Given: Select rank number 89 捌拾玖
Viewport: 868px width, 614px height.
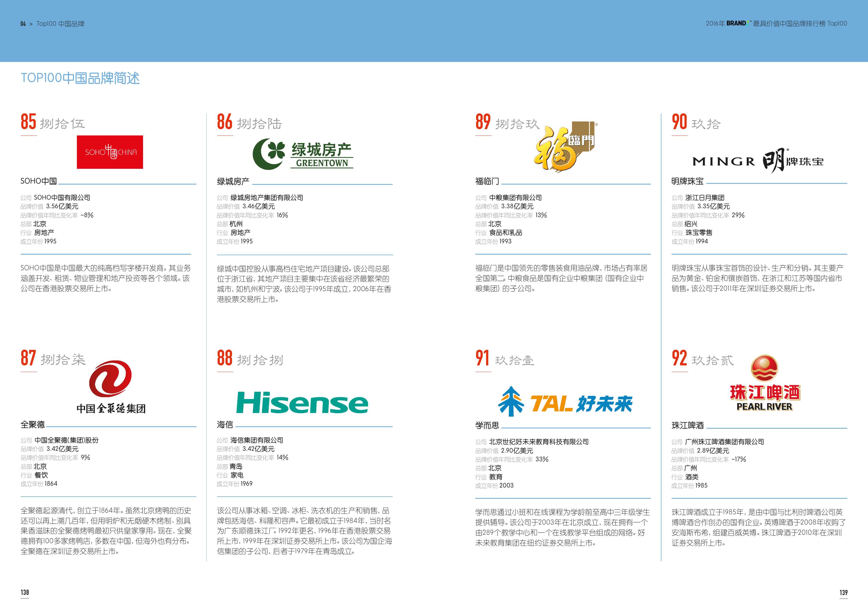Looking at the screenshot, I should pyautogui.click(x=507, y=122).
